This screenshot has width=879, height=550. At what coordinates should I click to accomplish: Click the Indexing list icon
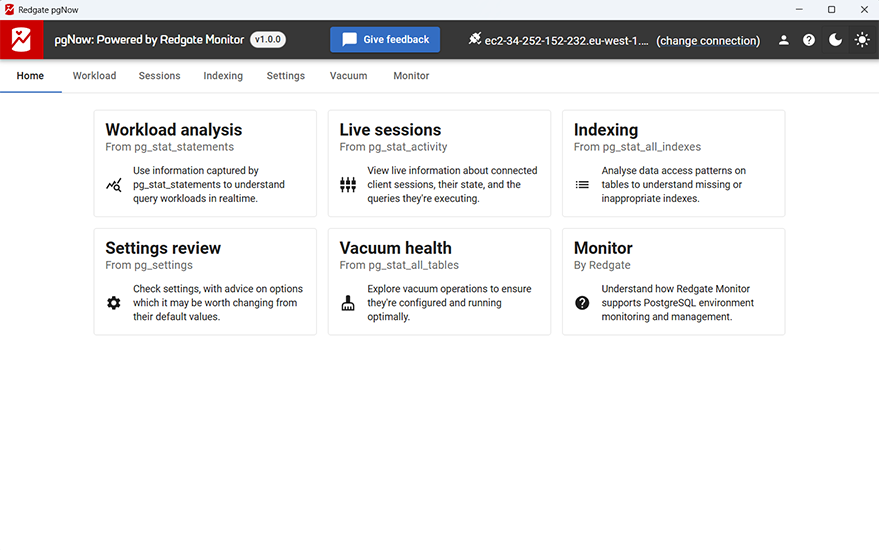pos(582,185)
